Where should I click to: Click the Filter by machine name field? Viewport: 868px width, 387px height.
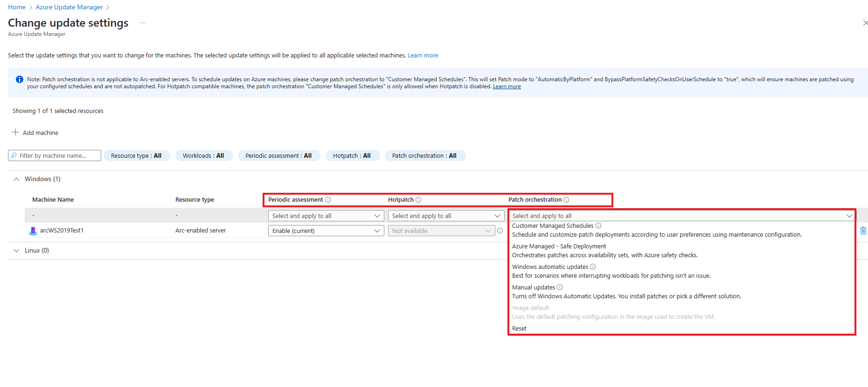55,155
